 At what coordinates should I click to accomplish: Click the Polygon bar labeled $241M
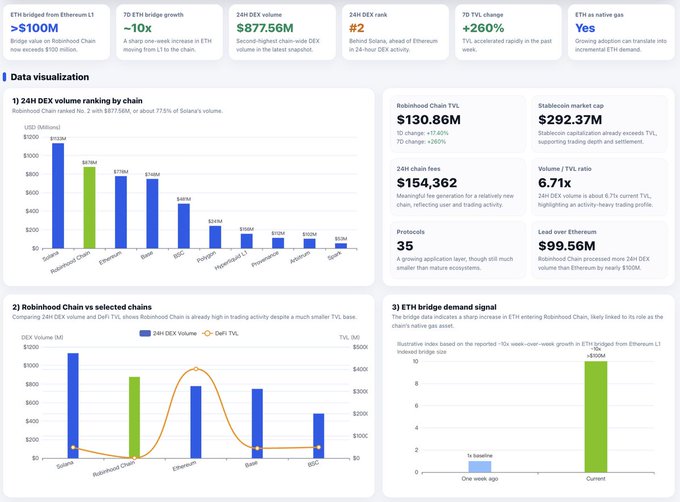coord(215,237)
